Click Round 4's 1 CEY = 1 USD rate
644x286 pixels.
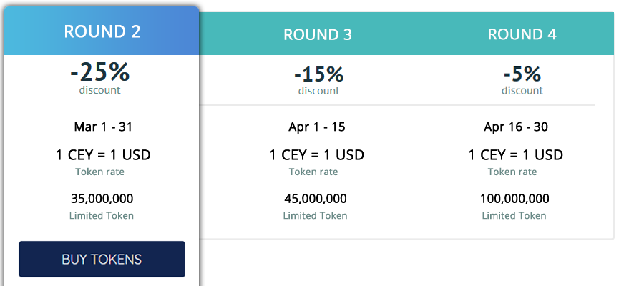[516, 154]
